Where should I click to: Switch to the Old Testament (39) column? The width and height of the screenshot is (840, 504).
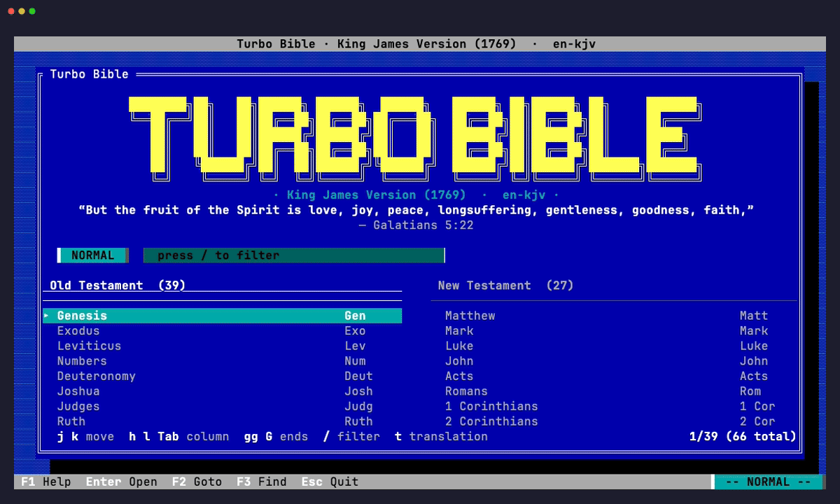[118, 286]
